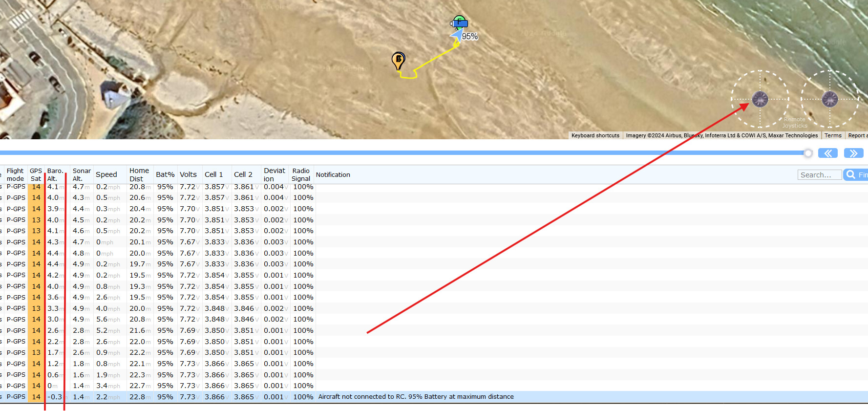Image resolution: width=868 pixels, height=411 pixels.
Task: Click the orange pin marker on map
Action: click(398, 60)
